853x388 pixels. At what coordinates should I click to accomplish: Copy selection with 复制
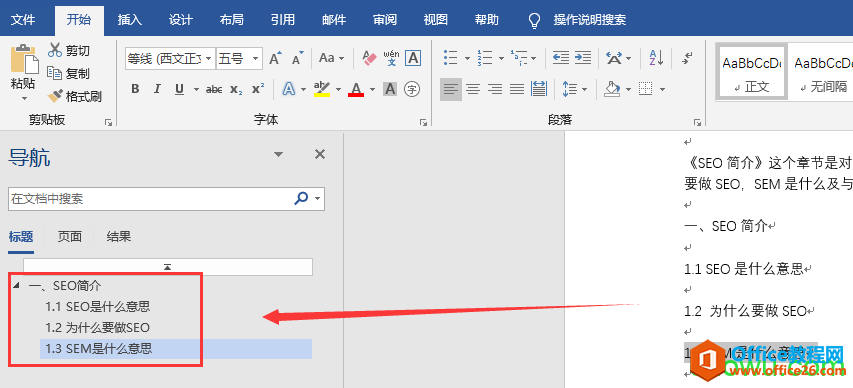pos(69,73)
